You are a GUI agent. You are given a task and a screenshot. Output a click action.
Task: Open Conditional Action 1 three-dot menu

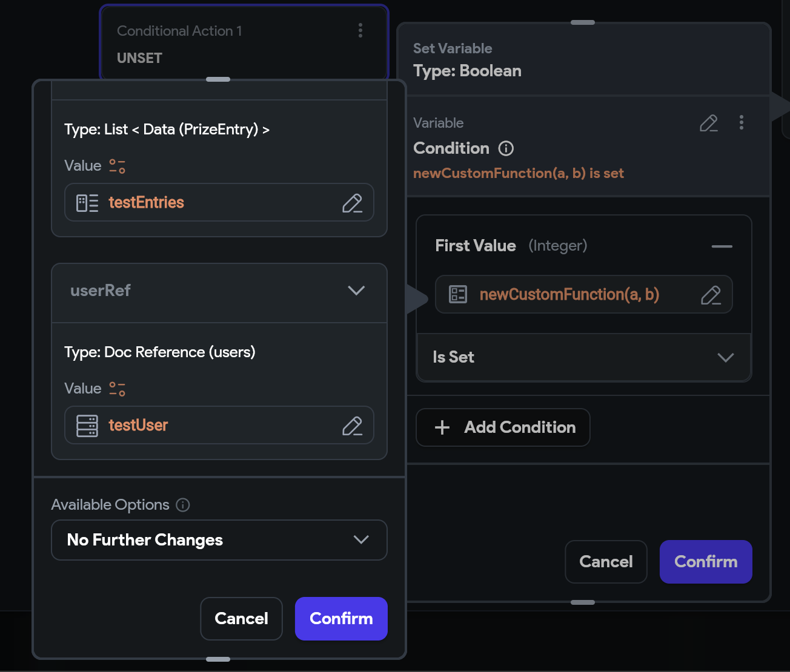[x=360, y=31]
